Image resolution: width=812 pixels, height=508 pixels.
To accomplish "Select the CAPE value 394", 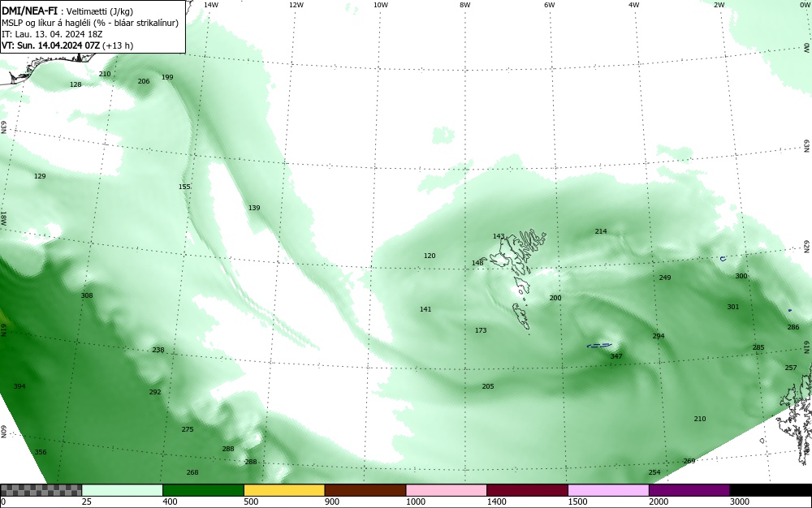I will tap(19, 386).
